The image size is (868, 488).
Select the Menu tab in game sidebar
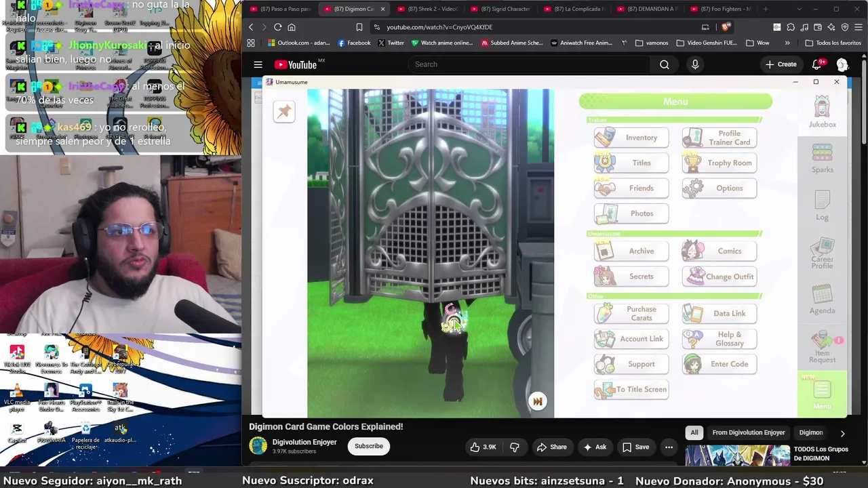822,395
